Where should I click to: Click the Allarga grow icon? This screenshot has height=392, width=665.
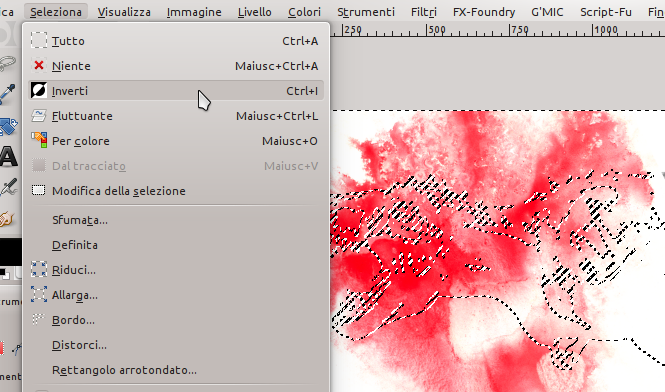pyautogui.click(x=39, y=294)
